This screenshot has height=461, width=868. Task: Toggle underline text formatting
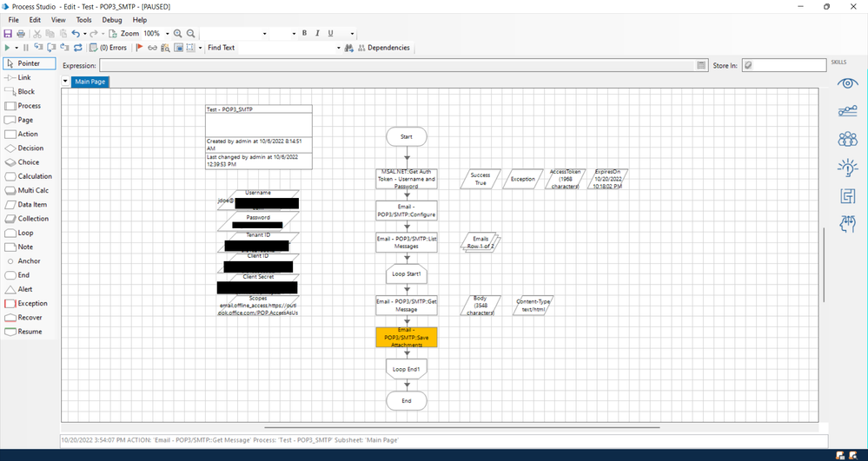[x=330, y=34]
